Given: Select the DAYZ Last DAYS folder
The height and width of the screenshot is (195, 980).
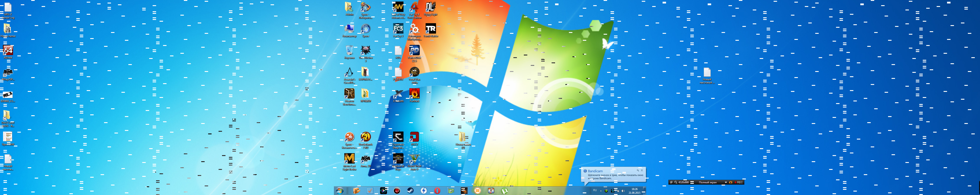Looking at the screenshot, I should click(8, 119).
